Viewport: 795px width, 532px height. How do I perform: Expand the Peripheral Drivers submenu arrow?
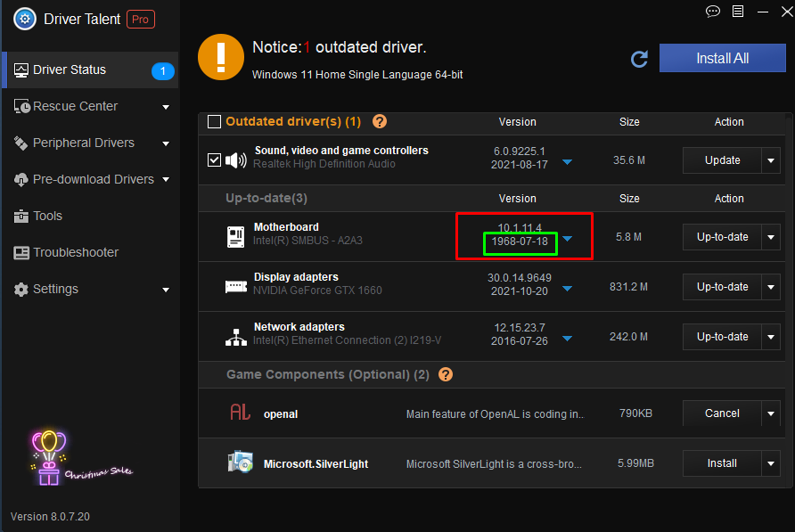(166, 143)
